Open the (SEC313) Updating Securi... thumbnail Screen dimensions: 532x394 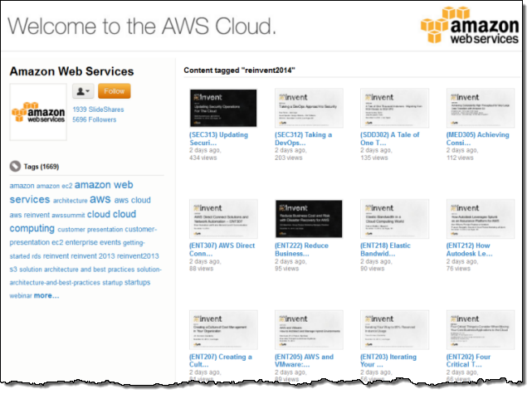pyautogui.click(x=223, y=108)
